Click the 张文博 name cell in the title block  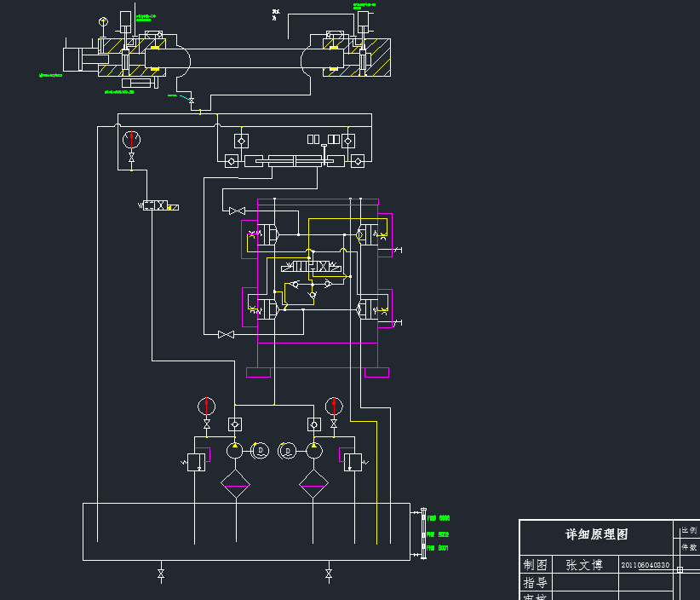pyautogui.click(x=585, y=565)
